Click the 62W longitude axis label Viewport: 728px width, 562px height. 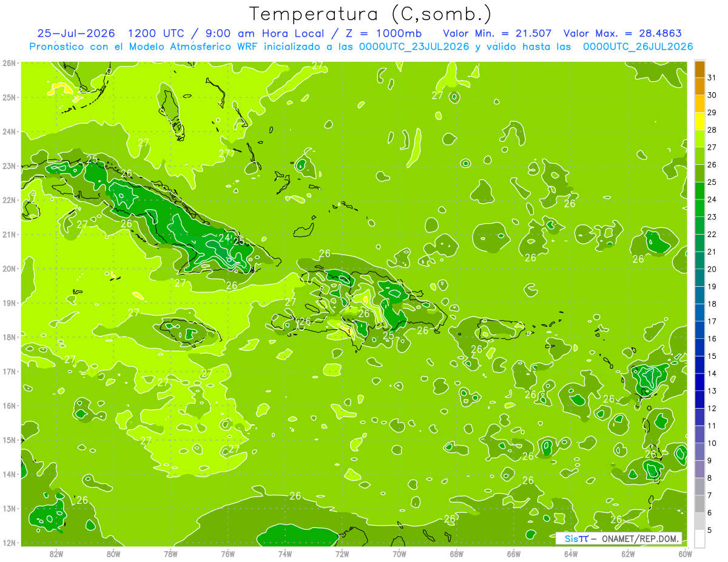[628, 554]
